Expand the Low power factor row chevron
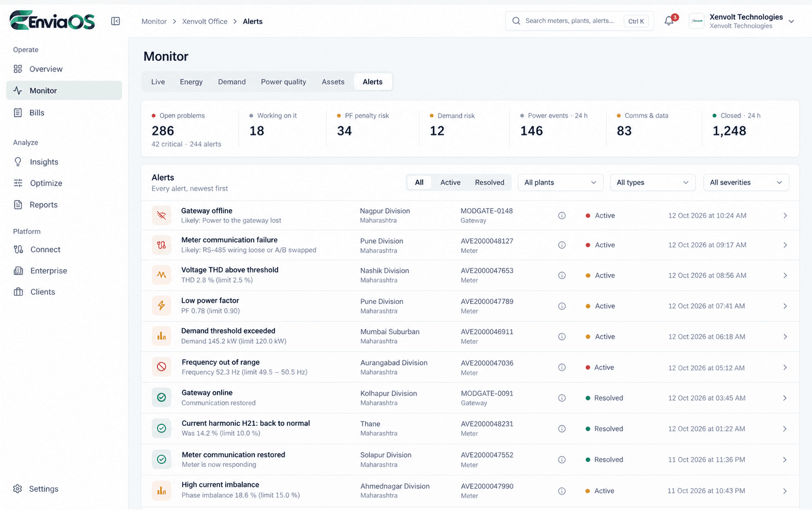Screen dimensions: 812x510 [x=785, y=306]
